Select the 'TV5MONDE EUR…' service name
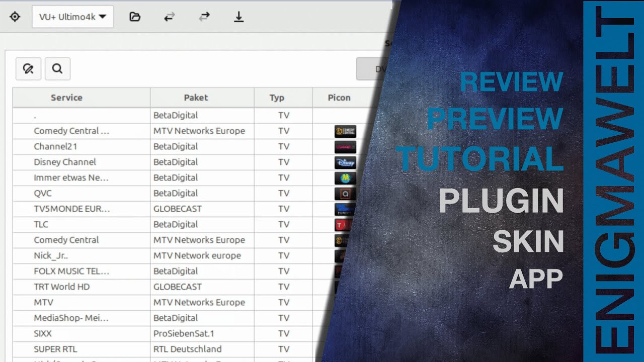Screen dimensions: 644x362 tap(71, 209)
